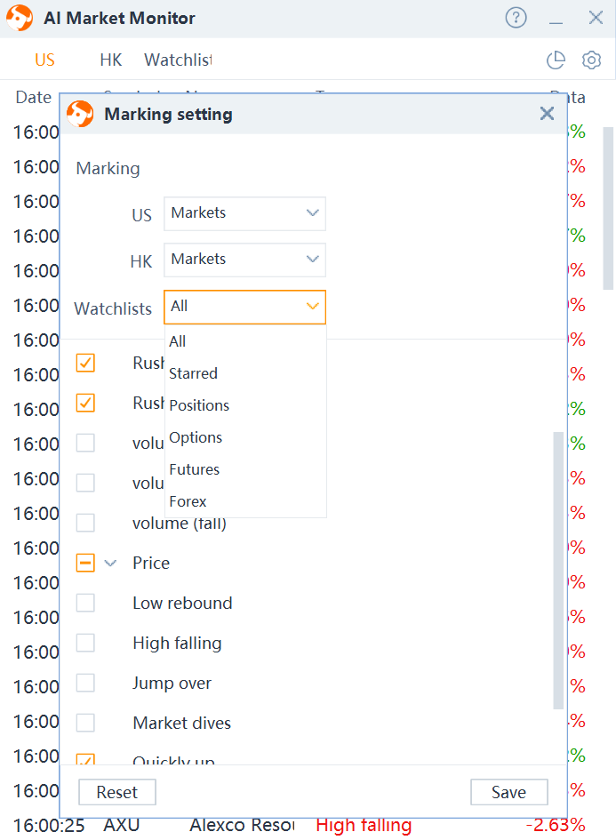This screenshot has height=840, width=616.
Task: Click the AI Market Monitor logo icon
Action: (x=20, y=18)
